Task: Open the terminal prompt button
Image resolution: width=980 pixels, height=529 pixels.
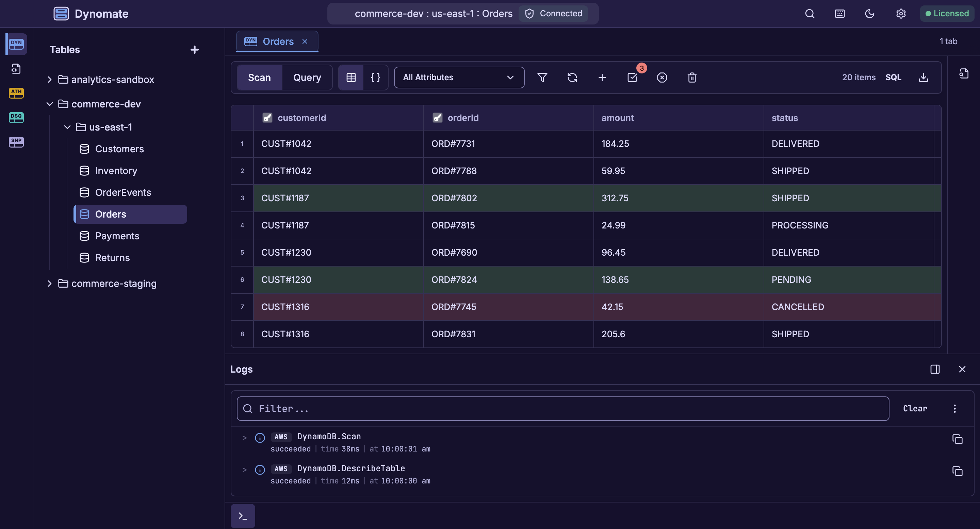Action: pyautogui.click(x=243, y=516)
